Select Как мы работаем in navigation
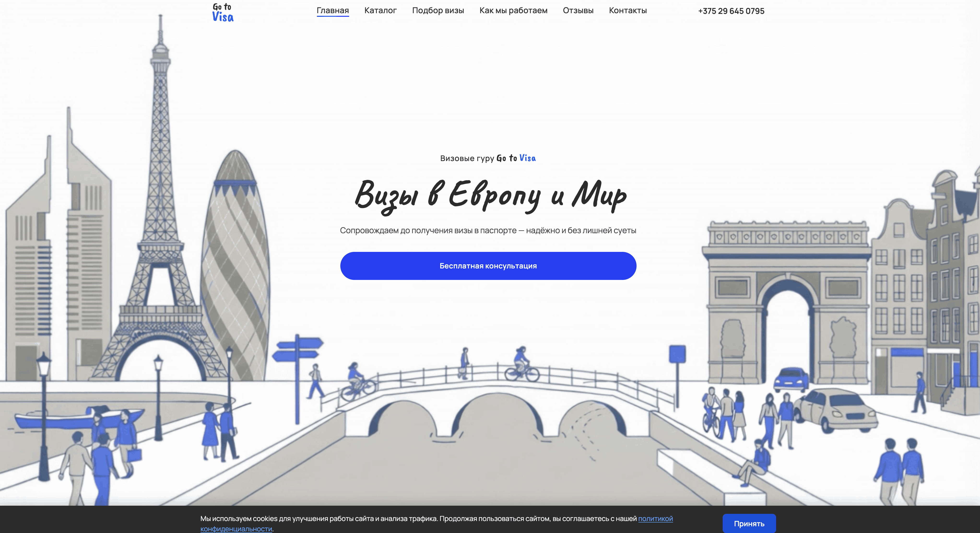Image resolution: width=980 pixels, height=533 pixels. pyautogui.click(x=513, y=11)
